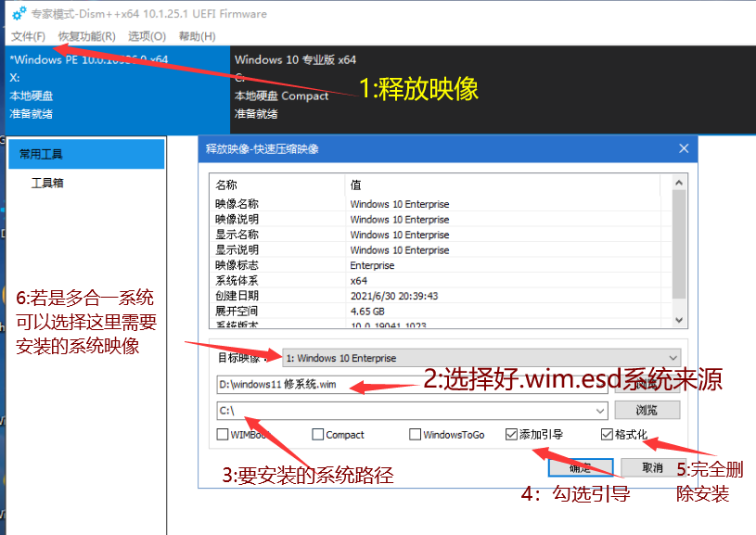Select the 映像标志 row label
Image resolution: width=756 pixels, height=535 pixels.
237,265
